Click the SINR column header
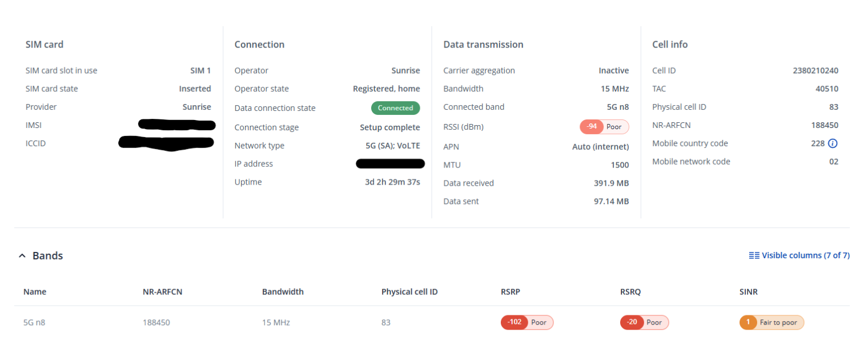The image size is (868, 364). [748, 291]
